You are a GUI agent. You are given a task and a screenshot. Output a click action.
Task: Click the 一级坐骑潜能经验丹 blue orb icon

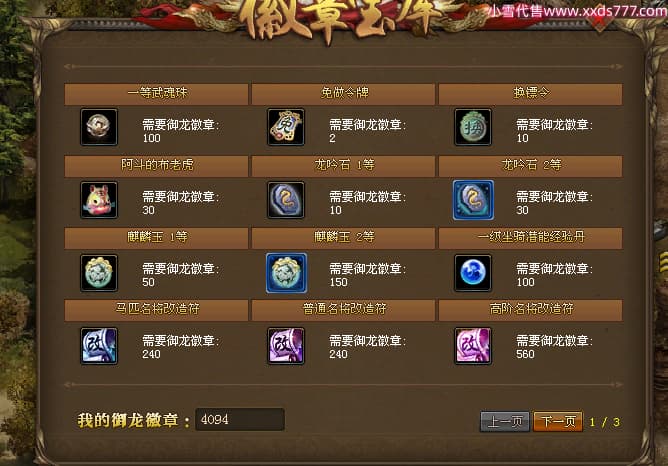pos(473,273)
